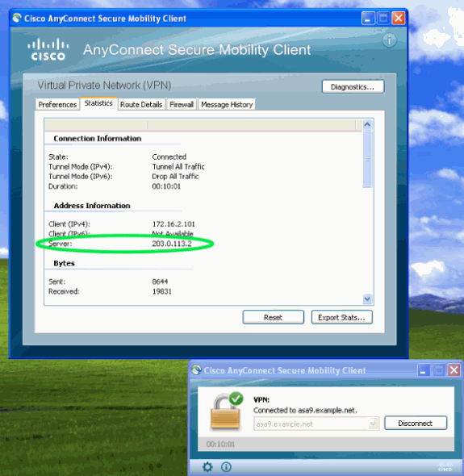The width and height of the screenshot is (464, 476).
Task: Click the AnyConnect globe icon in the small window title bar
Action: tap(196, 370)
